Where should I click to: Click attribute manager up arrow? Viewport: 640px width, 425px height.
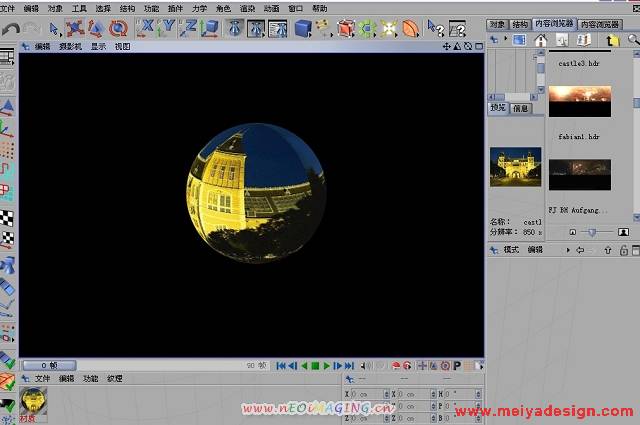click(x=608, y=250)
